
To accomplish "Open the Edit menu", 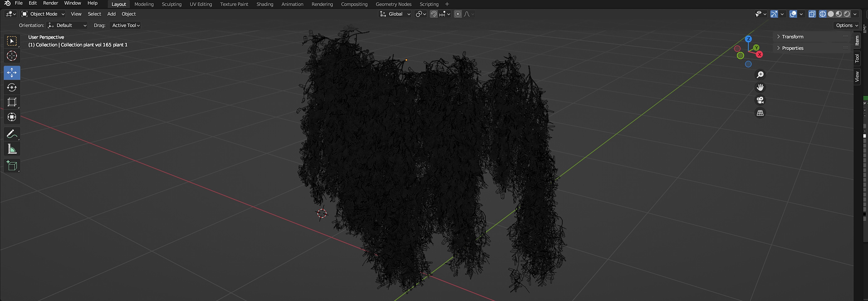I will click(x=33, y=3).
